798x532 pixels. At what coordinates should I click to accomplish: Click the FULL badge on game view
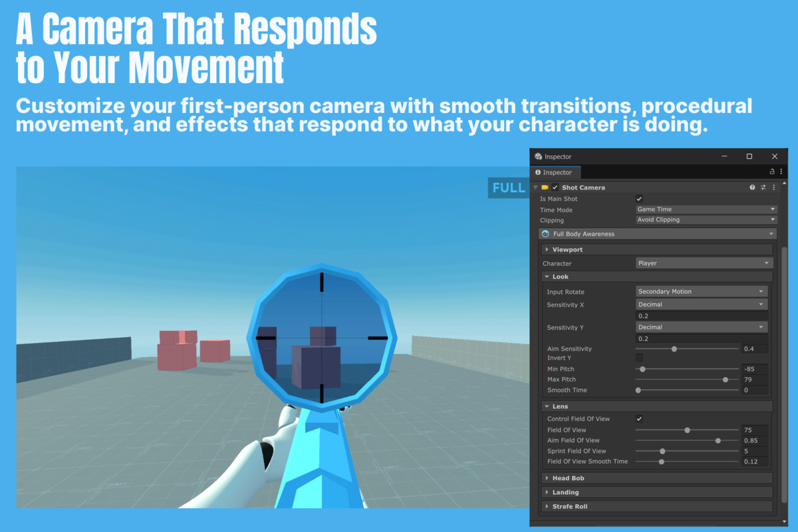509,188
